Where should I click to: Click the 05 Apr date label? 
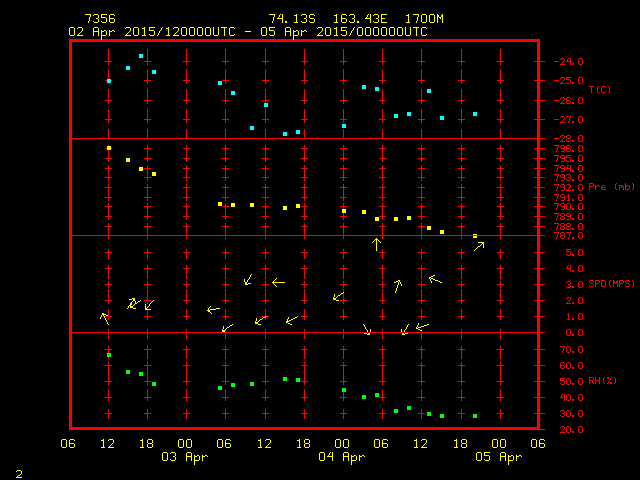click(497, 457)
